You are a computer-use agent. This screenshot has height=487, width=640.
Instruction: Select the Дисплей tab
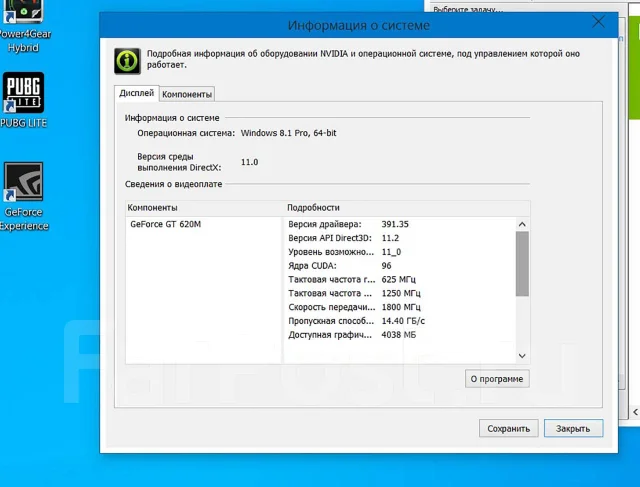[x=136, y=93]
